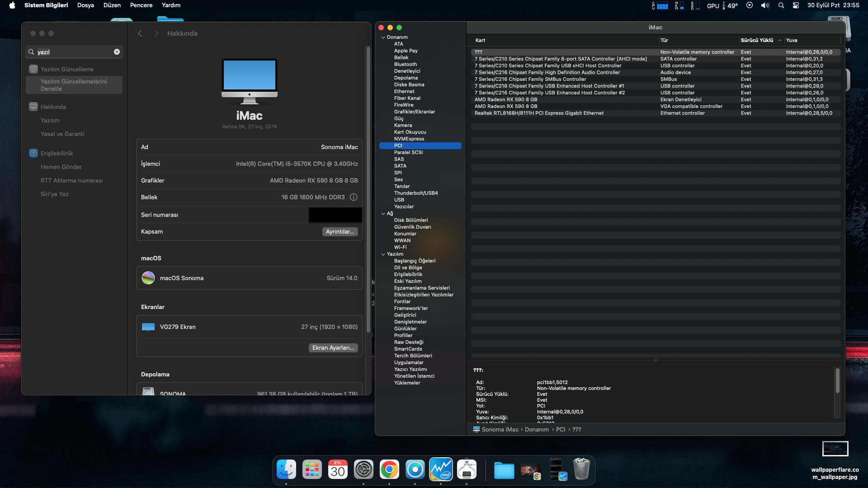Click the volume icon in menu bar

click(765, 5)
